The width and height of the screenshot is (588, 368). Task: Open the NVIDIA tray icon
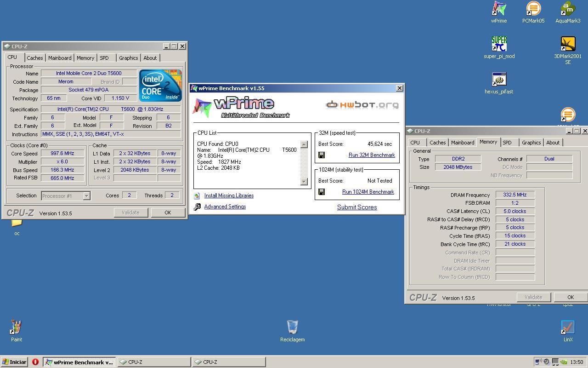pos(563,362)
